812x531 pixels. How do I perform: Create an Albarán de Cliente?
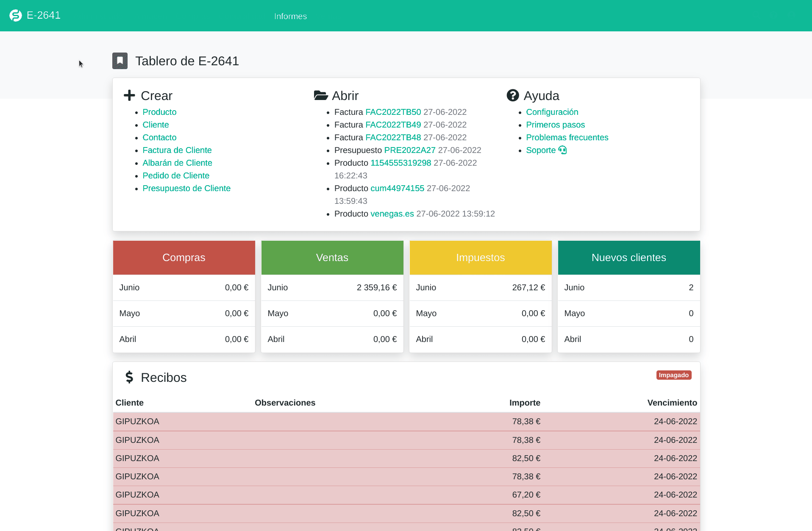coord(177,163)
